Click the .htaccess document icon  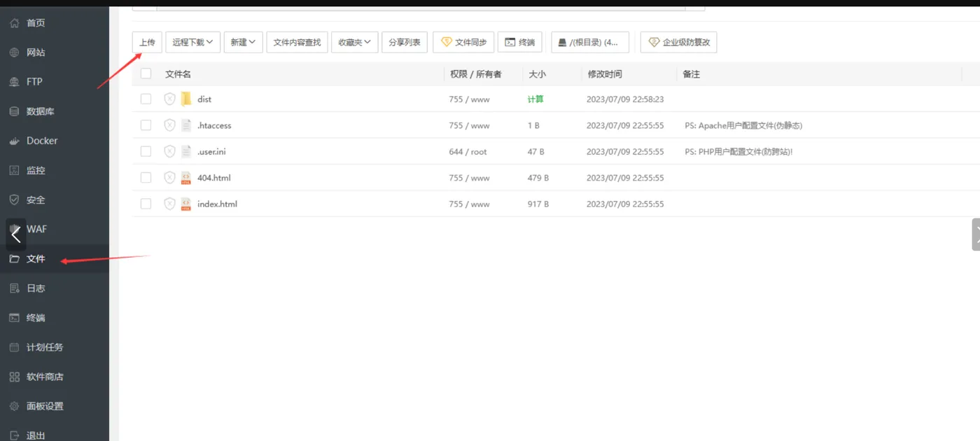pos(186,125)
